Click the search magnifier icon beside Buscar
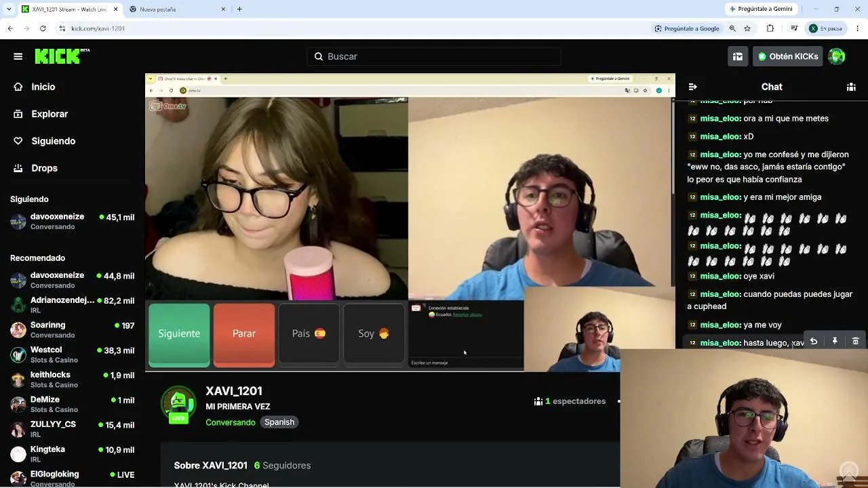868x488 pixels. click(x=319, y=56)
